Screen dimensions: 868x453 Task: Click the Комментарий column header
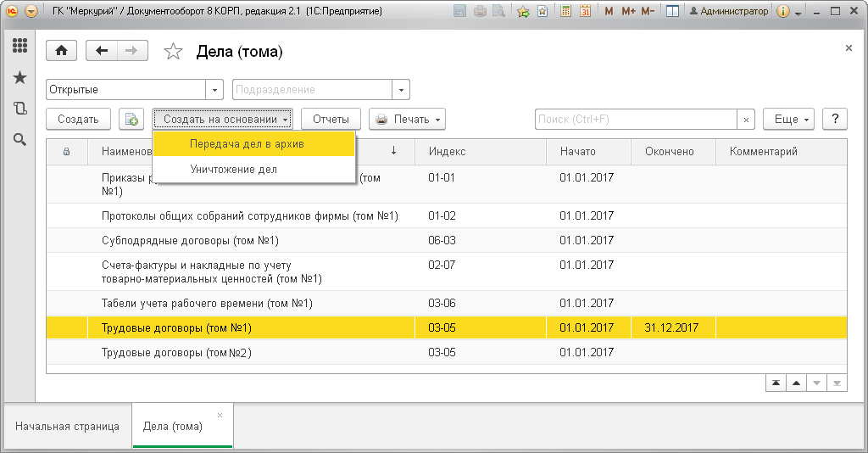point(781,151)
